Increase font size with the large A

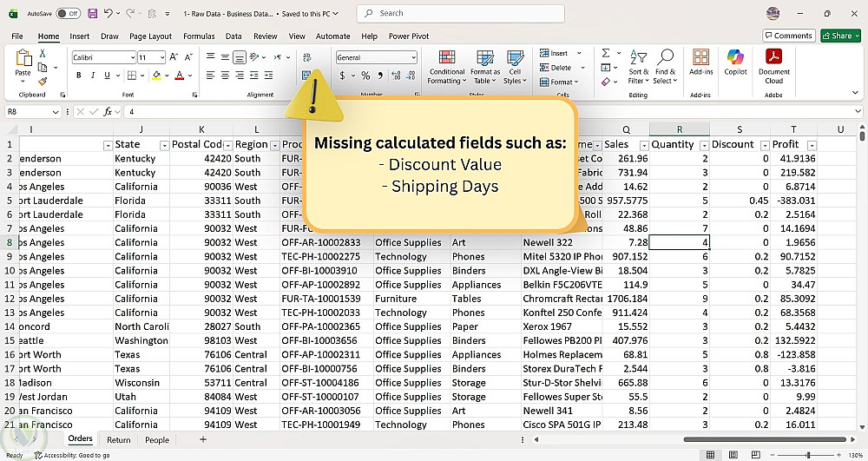point(174,57)
